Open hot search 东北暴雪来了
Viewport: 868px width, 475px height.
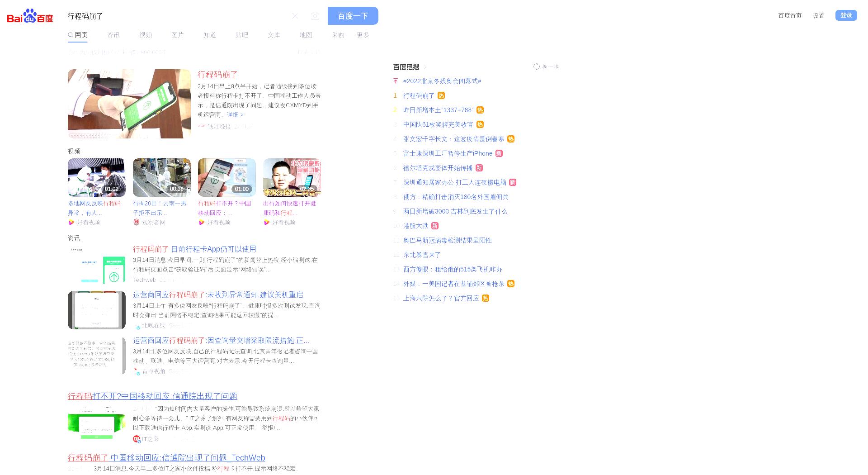(422, 255)
